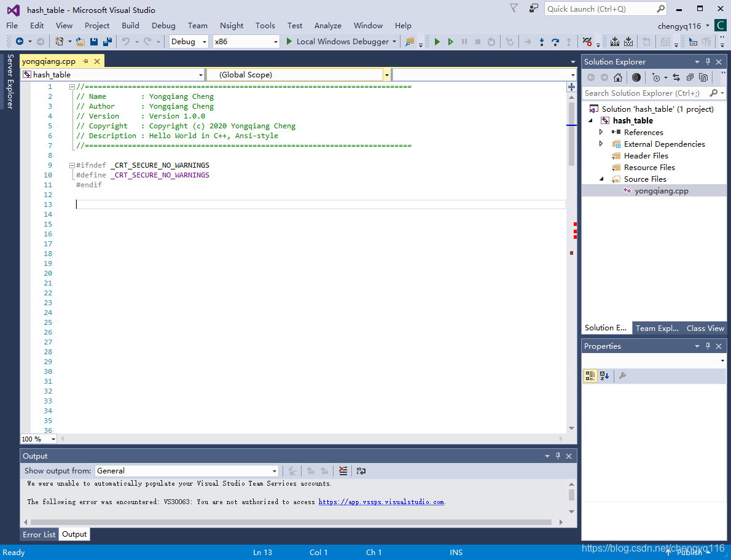This screenshot has width=731, height=560.
Task: Click the Output horizontal scrollbar thumb
Action: (x=291, y=523)
